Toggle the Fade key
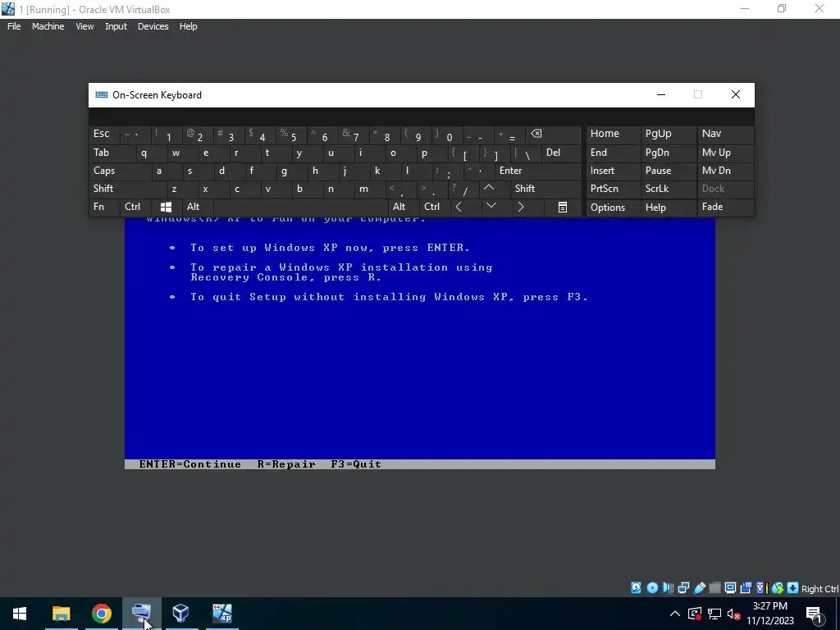 [725, 207]
